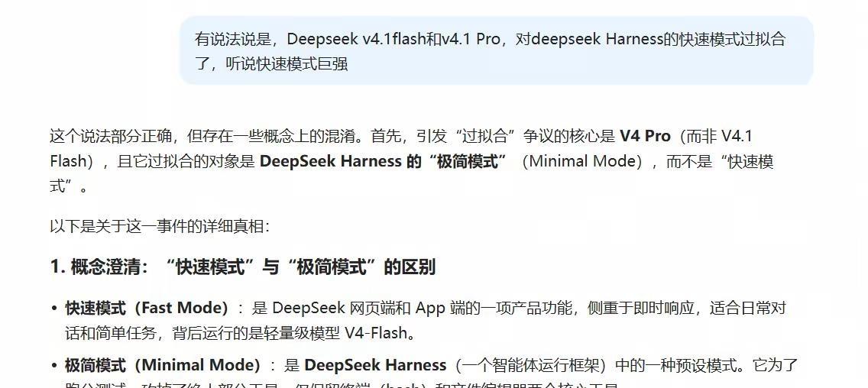Viewport: 868px width, 388px height.
Task: Click the text "(而非 V4.1" in the reply paragraph
Action: pos(715,136)
